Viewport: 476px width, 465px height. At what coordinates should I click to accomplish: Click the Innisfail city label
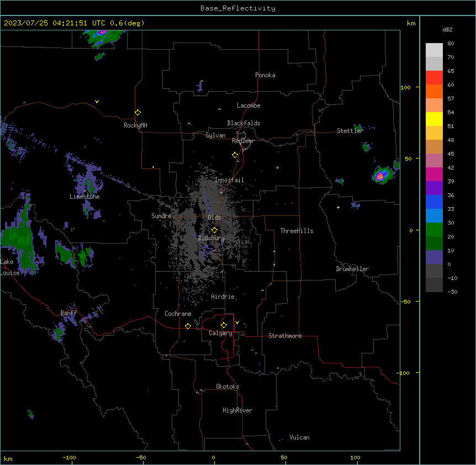[229, 180]
